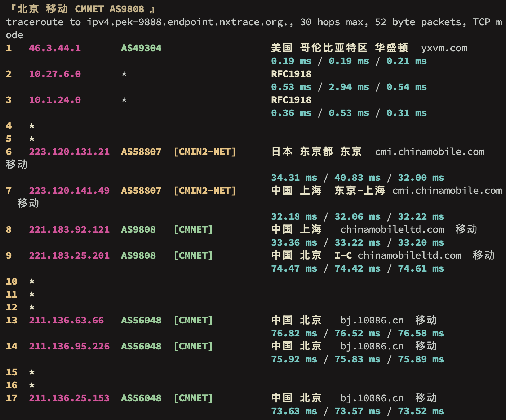This screenshot has width=506, height=420.
Task: Select IP 221.183.25.201 on hop 9
Action: 69,255
